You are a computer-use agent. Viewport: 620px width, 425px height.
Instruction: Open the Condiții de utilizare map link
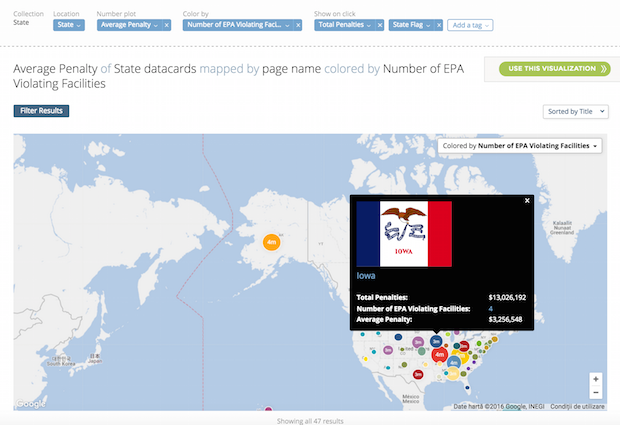pos(580,406)
